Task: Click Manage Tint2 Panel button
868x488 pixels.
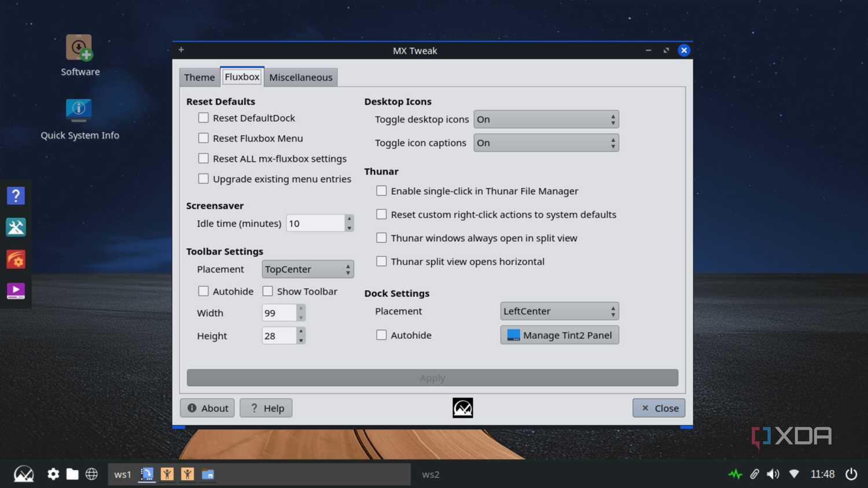Action: click(560, 335)
